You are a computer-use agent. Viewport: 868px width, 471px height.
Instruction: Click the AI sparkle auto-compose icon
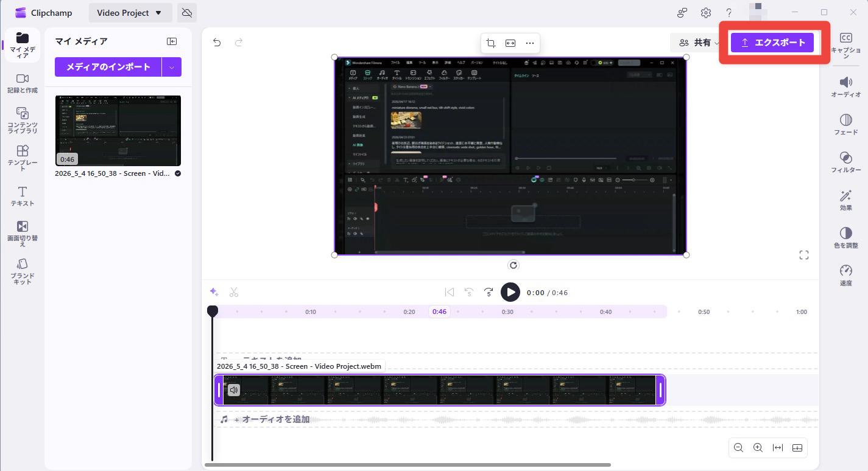(x=214, y=293)
